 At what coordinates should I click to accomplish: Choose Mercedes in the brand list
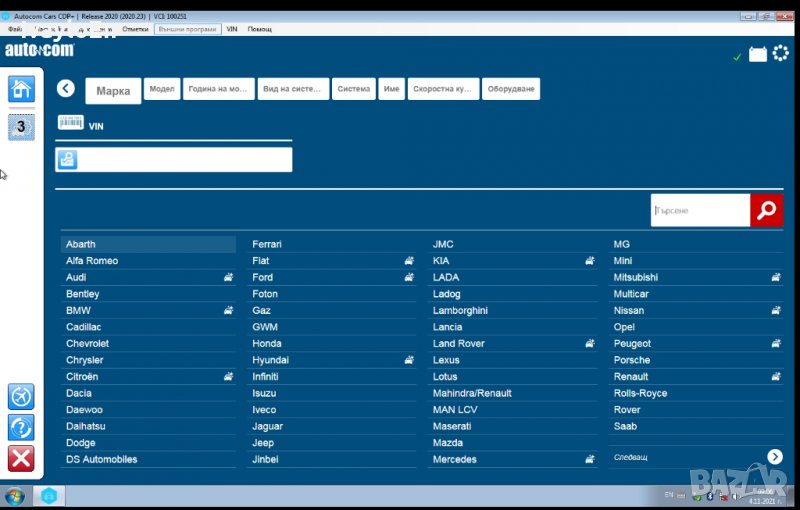coord(454,460)
